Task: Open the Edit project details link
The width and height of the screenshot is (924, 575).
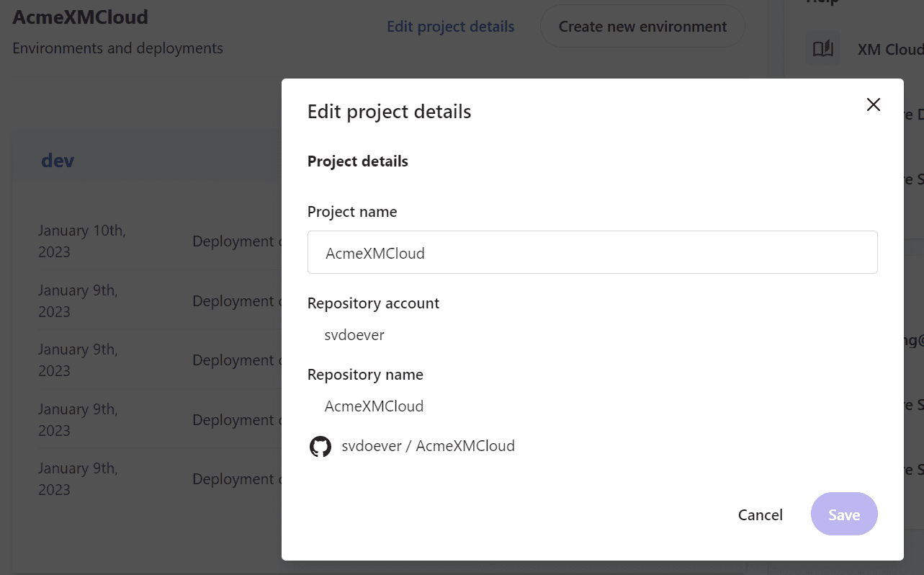Action: (450, 27)
